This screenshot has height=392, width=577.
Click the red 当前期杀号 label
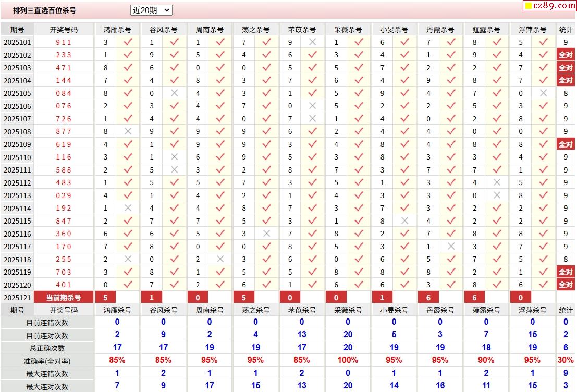click(63, 298)
